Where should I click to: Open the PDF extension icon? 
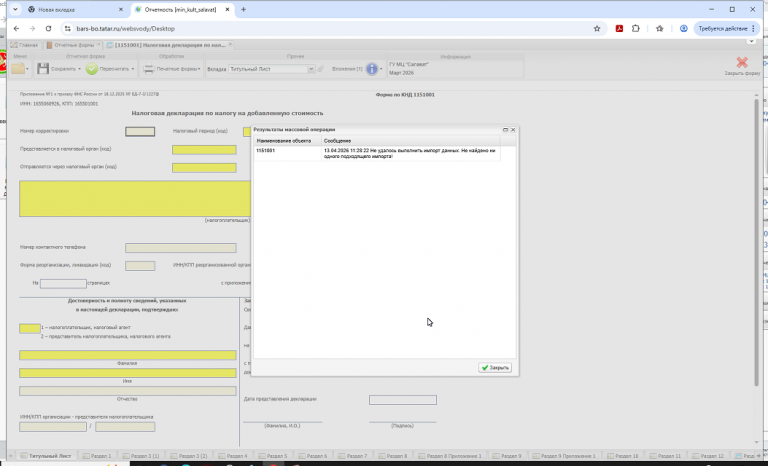pos(619,28)
